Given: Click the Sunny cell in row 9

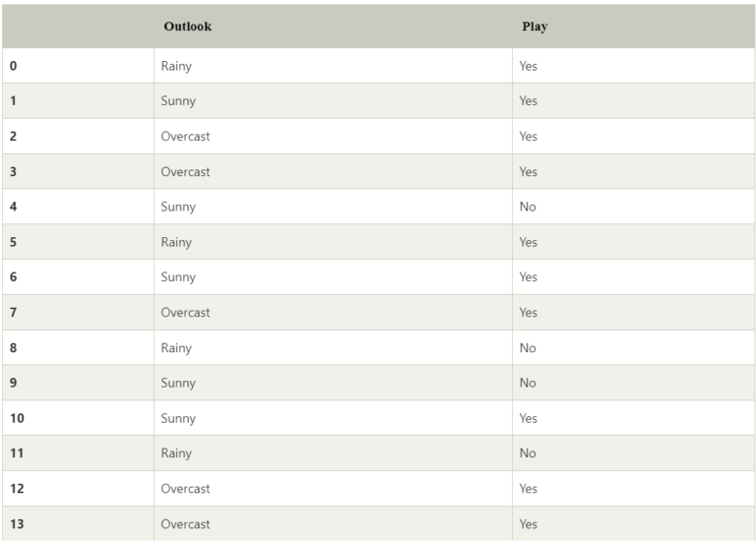Looking at the screenshot, I should [178, 383].
